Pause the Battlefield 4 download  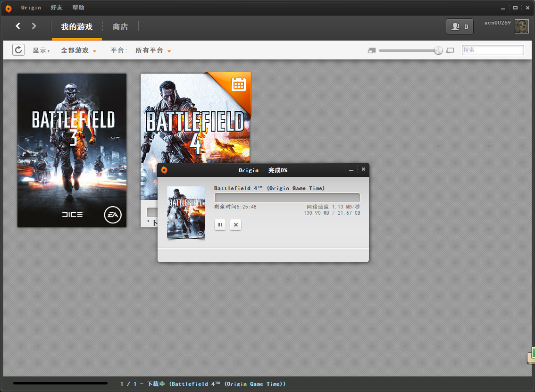pos(220,225)
